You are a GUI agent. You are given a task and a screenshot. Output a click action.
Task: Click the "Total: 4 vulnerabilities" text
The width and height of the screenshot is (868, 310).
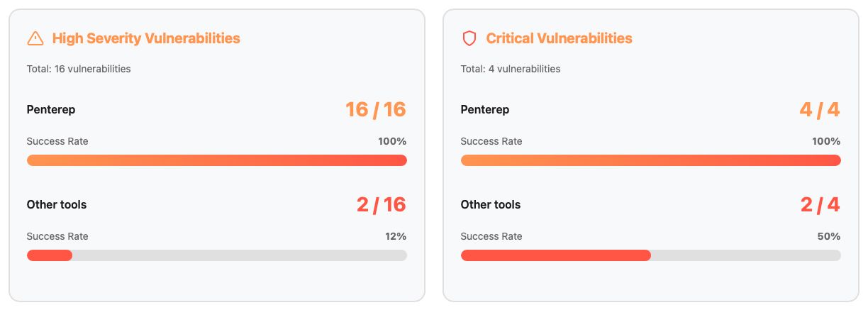tap(511, 69)
